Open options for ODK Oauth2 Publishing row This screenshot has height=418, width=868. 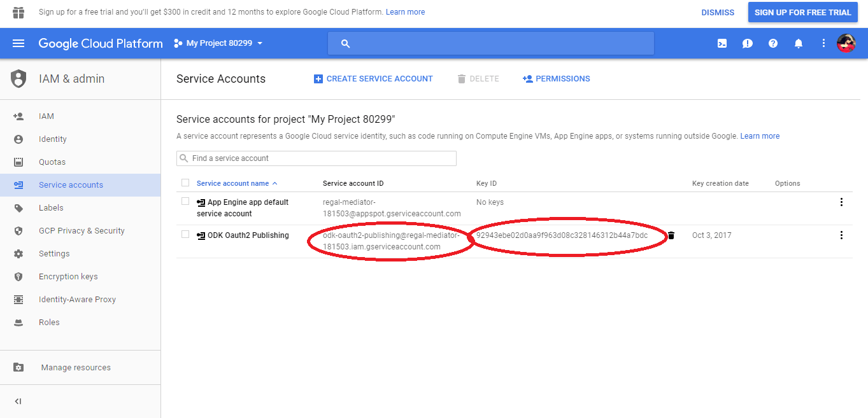tap(841, 235)
